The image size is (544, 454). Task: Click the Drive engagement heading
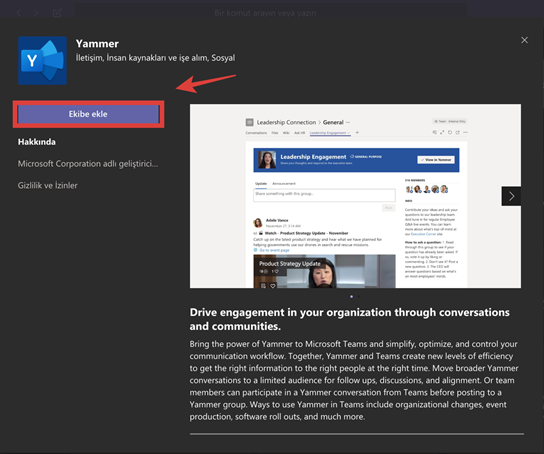(349, 319)
